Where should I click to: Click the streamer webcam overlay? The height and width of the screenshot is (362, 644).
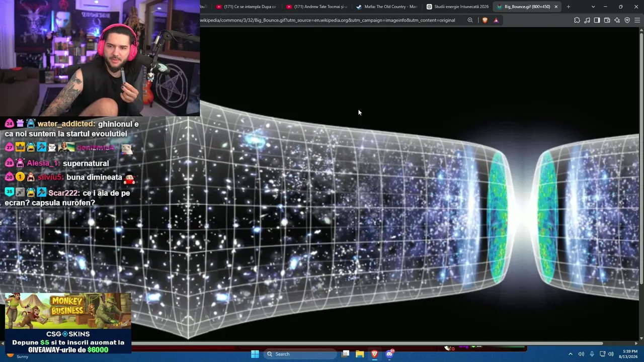pyautogui.click(x=100, y=58)
